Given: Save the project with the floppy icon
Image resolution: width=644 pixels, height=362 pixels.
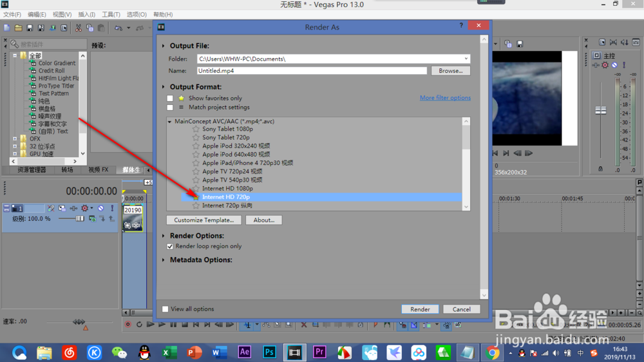Looking at the screenshot, I should coord(30,28).
